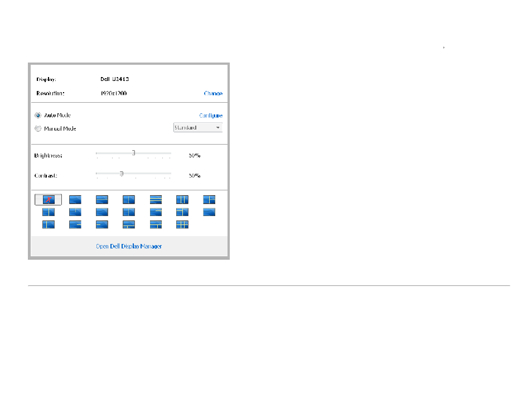The width and height of the screenshot is (532, 412).
Task: Click the Brightness percentage value
Action: coord(195,155)
